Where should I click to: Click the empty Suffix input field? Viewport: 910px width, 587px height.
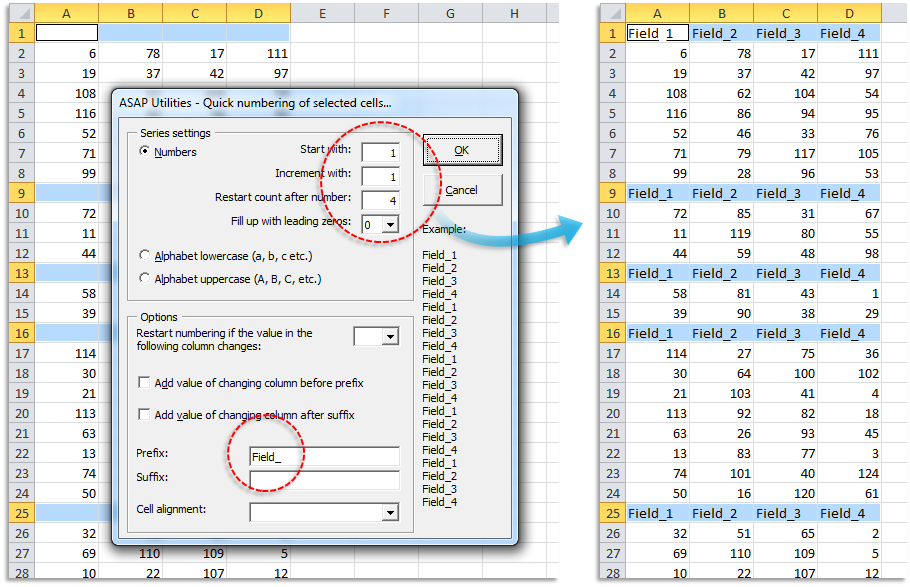324,480
